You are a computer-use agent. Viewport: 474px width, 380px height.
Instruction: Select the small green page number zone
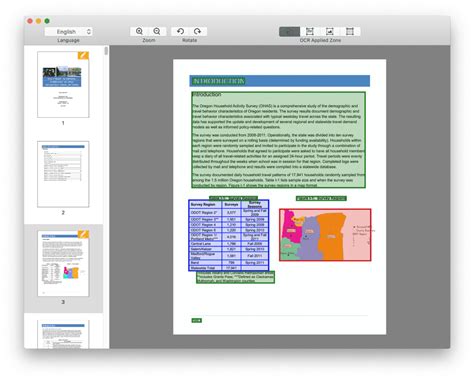(x=197, y=320)
